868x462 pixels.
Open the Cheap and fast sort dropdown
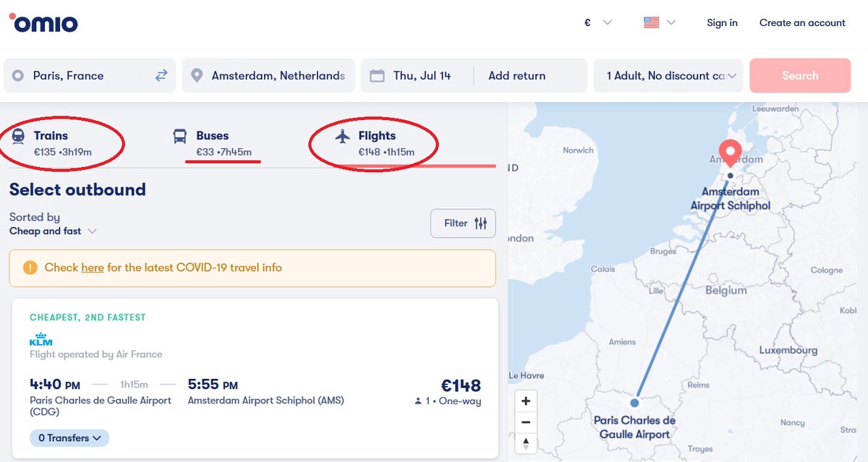pyautogui.click(x=53, y=231)
